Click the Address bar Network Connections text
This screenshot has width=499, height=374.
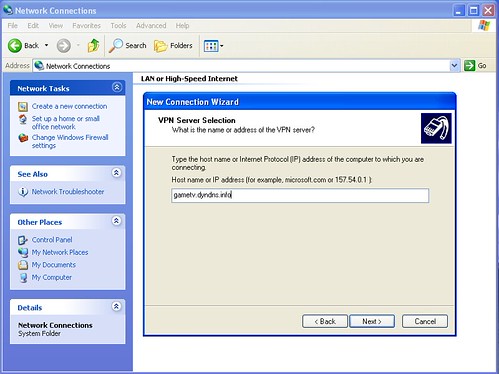[x=78, y=66]
